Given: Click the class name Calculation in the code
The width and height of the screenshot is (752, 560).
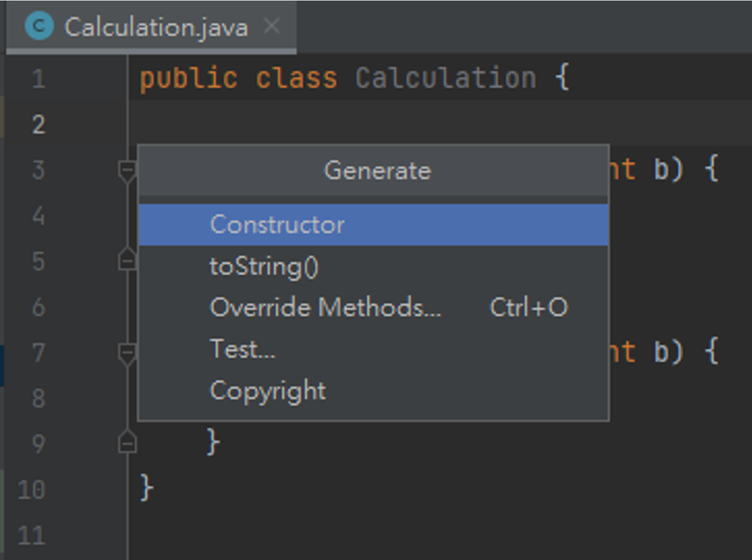Looking at the screenshot, I should pyautogui.click(x=445, y=78).
